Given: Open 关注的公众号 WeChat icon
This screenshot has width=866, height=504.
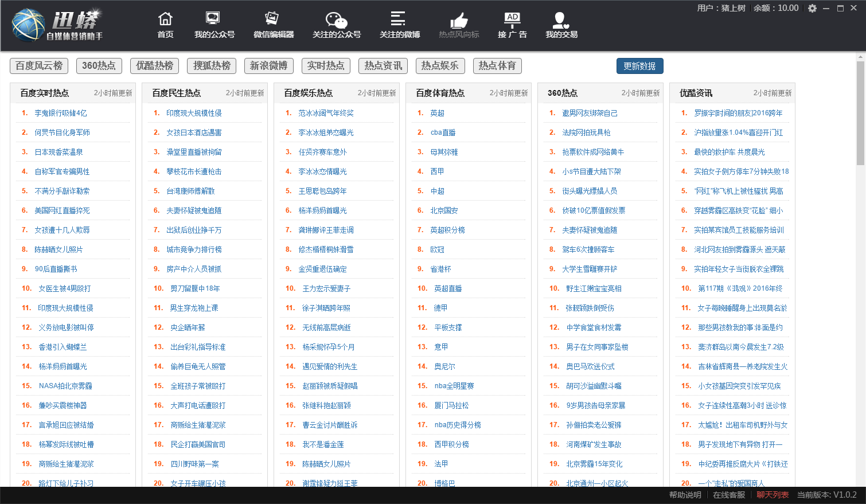Looking at the screenshot, I should (x=337, y=19).
